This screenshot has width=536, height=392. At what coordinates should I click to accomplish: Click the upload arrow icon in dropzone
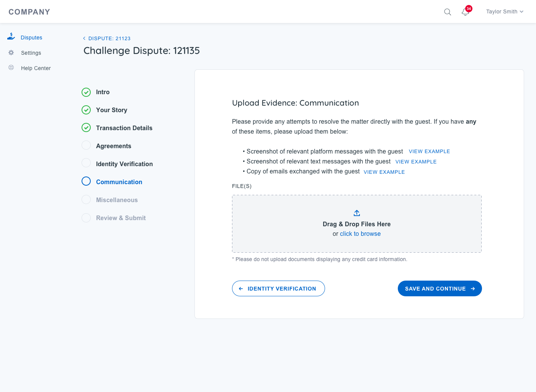coord(357,213)
